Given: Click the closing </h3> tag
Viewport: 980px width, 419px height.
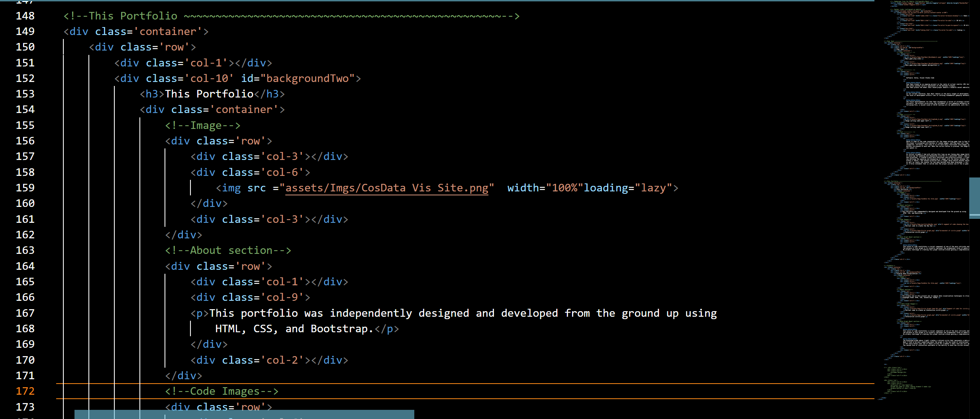Looking at the screenshot, I should tap(270, 94).
